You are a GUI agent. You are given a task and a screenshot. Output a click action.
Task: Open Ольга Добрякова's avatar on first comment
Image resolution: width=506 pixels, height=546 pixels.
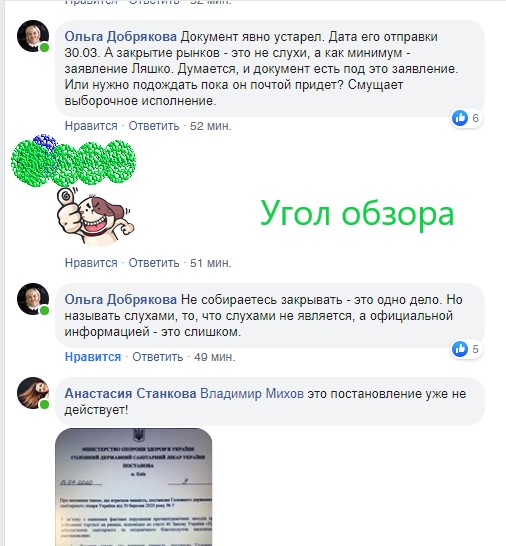33,36
